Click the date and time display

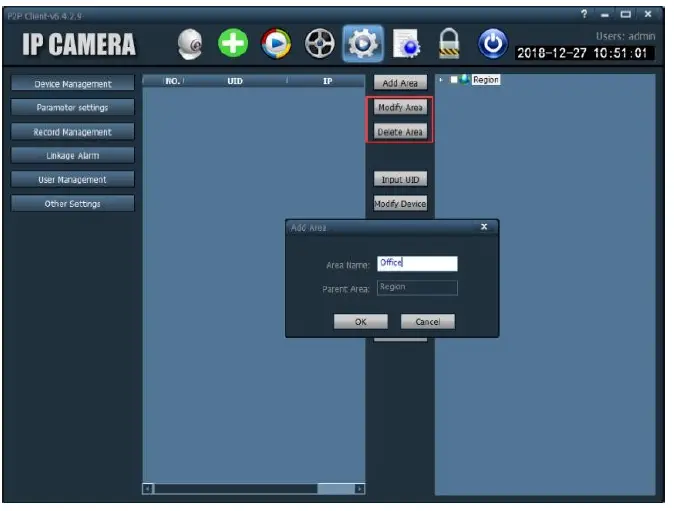[585, 53]
